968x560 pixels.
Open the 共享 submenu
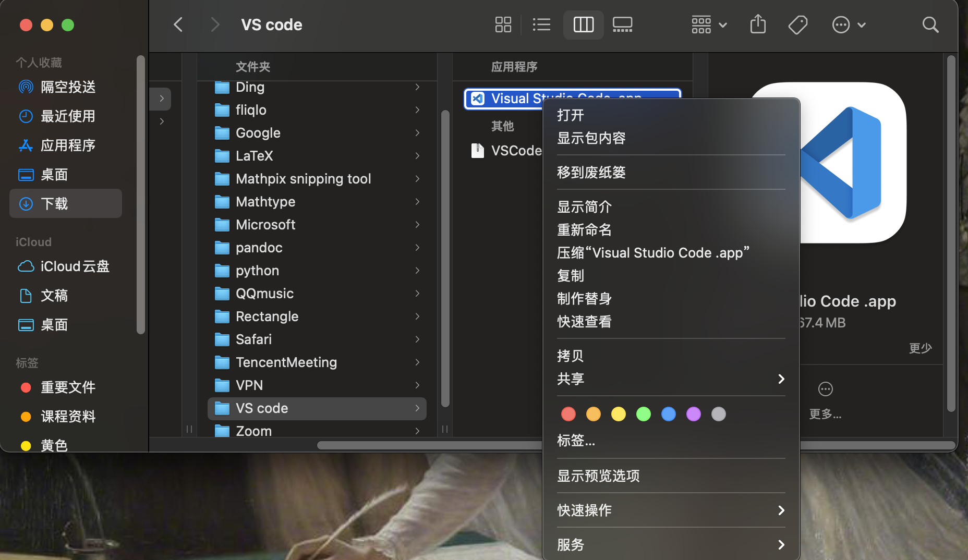point(671,379)
